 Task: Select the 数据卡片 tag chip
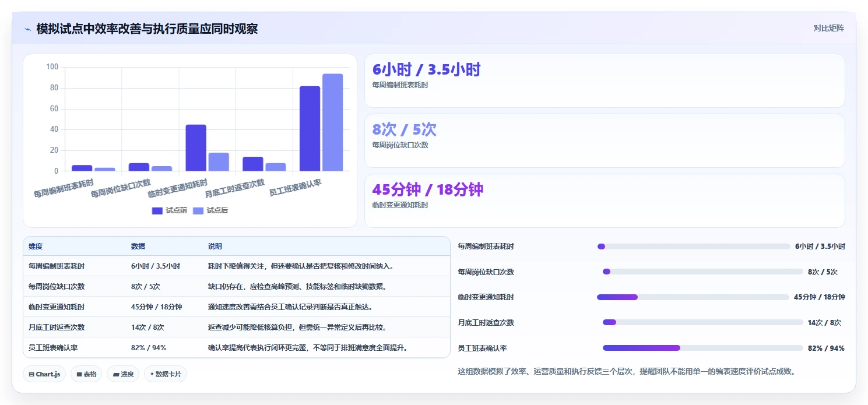166,374
